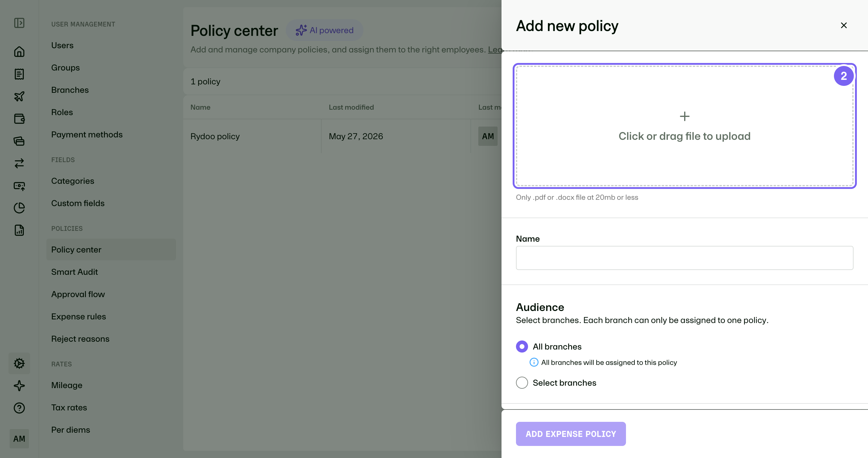
Task: Open Per diems menu item
Action: (x=71, y=430)
